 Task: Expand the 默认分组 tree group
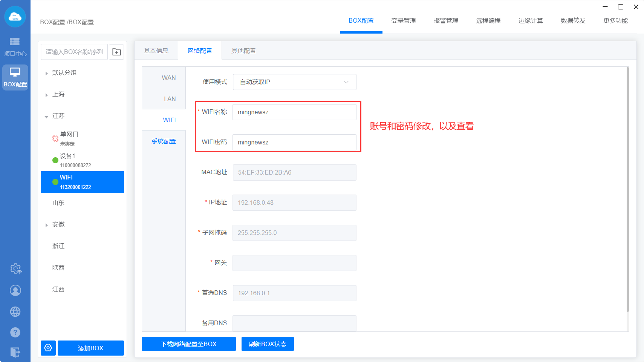(x=46, y=73)
